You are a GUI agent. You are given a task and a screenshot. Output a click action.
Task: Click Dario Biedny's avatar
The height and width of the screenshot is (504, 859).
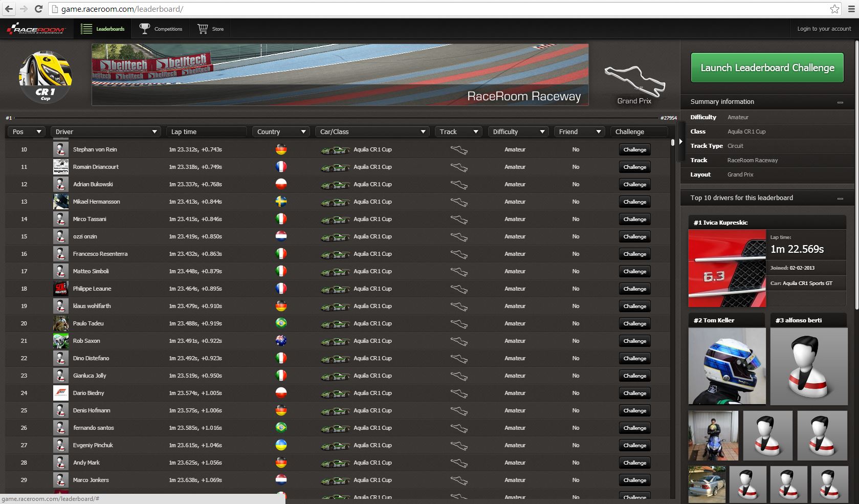tap(61, 393)
